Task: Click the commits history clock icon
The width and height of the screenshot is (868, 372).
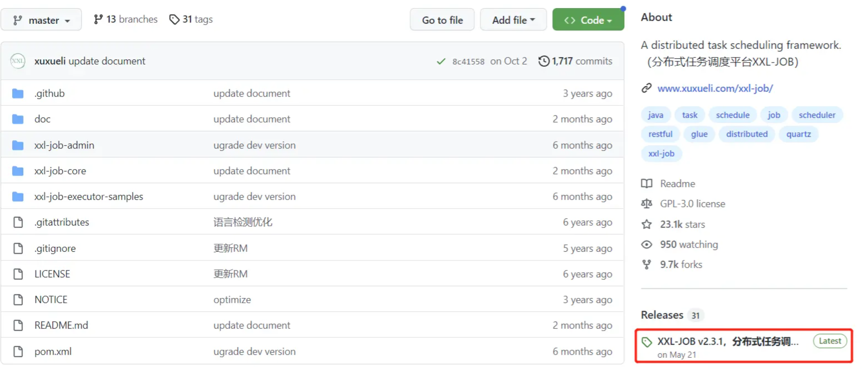Action: 544,61
